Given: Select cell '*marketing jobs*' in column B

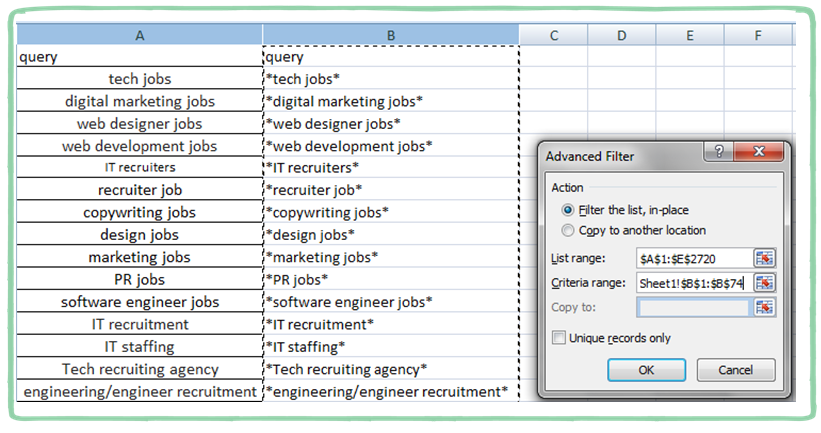Looking at the screenshot, I should click(391, 257).
